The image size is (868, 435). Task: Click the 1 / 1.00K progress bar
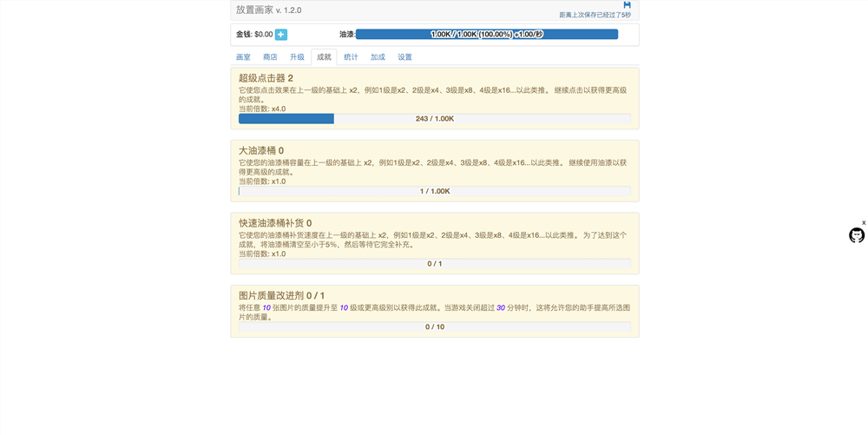434,191
